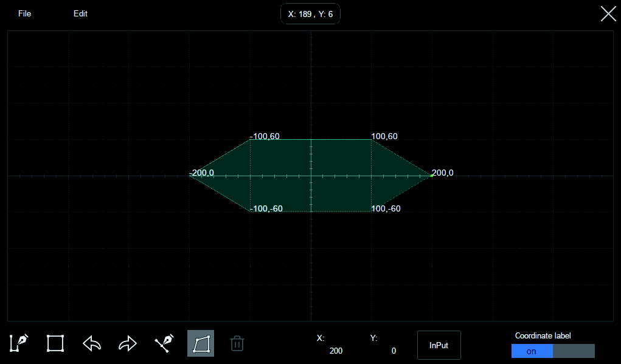
Task: Undo the last action arrow
Action: [x=92, y=343]
